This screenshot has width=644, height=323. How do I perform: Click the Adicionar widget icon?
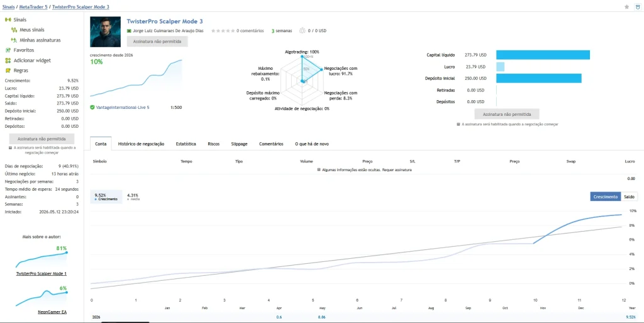tap(8, 60)
